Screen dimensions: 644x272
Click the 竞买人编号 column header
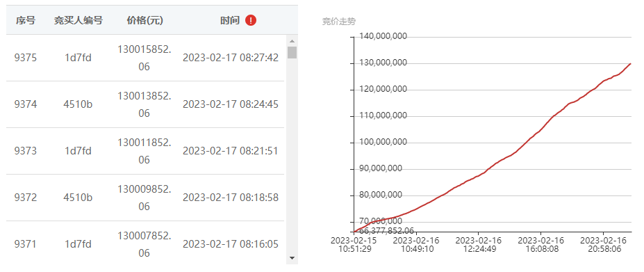click(78, 20)
